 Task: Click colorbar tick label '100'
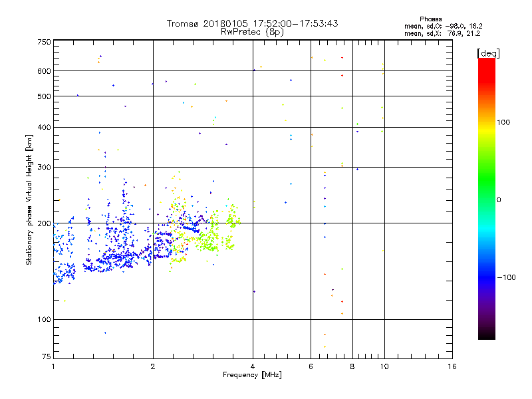503,122
